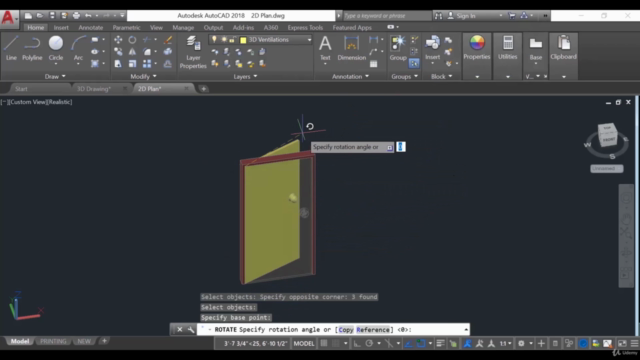Click the Undo arrow icon
This screenshot has height=360, width=640.
point(88,16)
